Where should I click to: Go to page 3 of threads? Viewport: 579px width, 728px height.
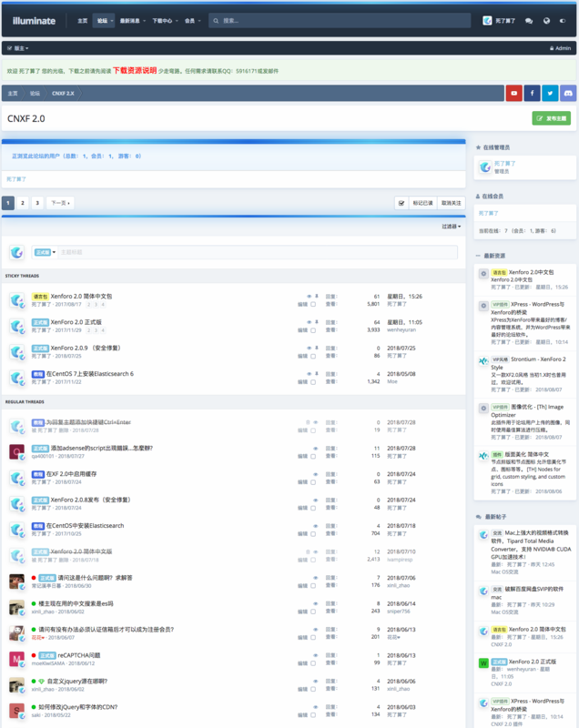[x=37, y=203]
